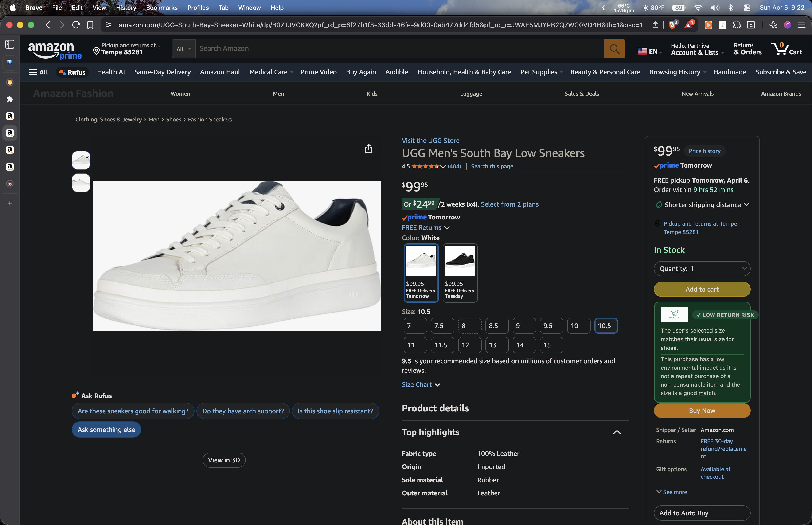Click the Add to cart button

coord(702,290)
